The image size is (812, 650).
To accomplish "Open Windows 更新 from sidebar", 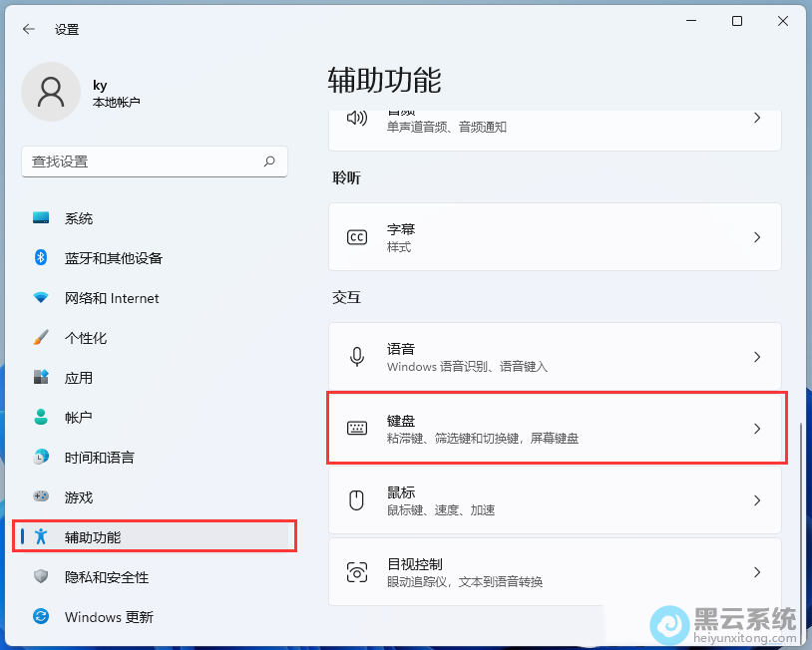I will click(109, 617).
